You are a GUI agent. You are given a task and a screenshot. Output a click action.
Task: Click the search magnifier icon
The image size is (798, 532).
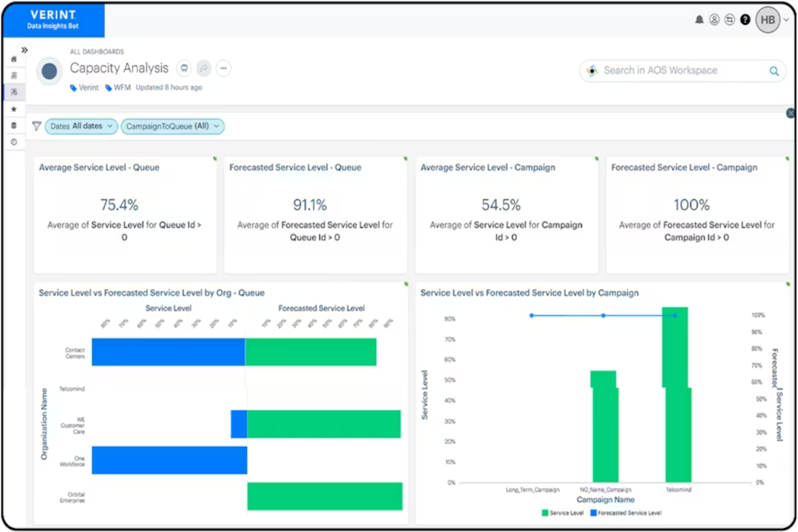click(x=774, y=71)
